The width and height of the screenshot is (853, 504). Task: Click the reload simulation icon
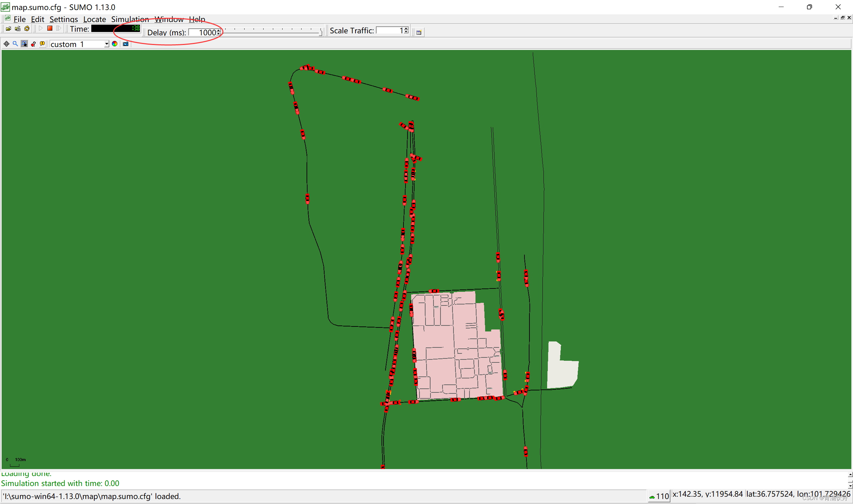pos(27,29)
